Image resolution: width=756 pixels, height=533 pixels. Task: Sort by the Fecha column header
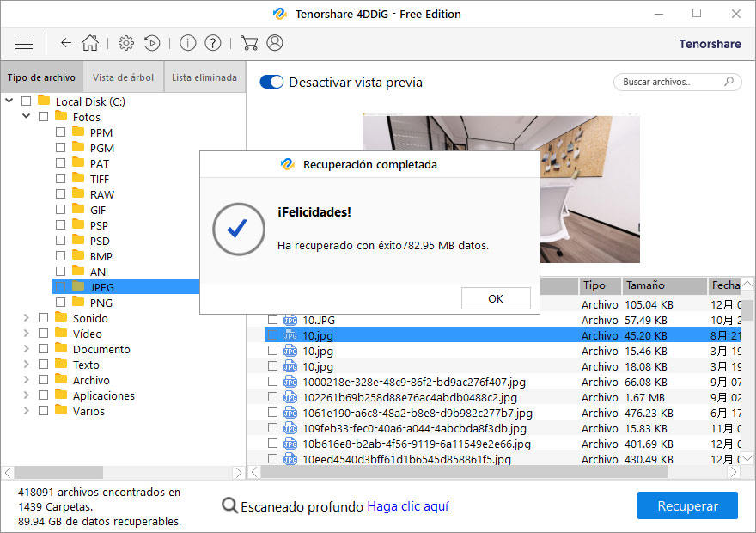(x=724, y=285)
